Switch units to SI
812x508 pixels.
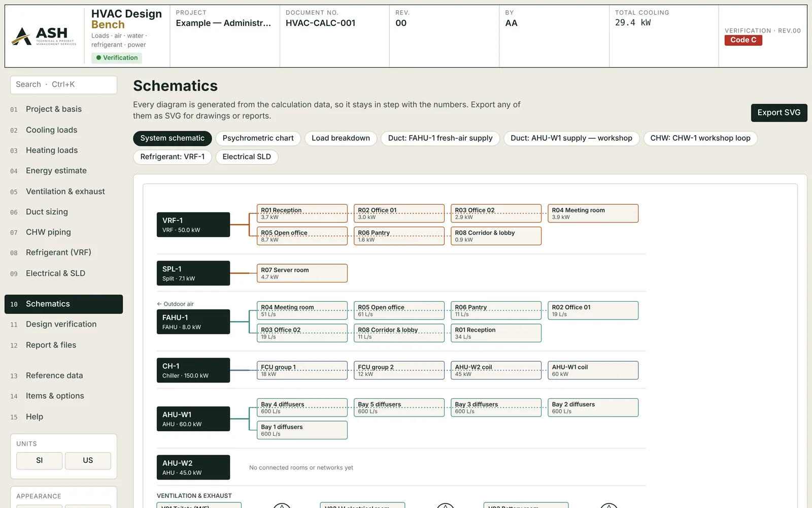(x=40, y=461)
